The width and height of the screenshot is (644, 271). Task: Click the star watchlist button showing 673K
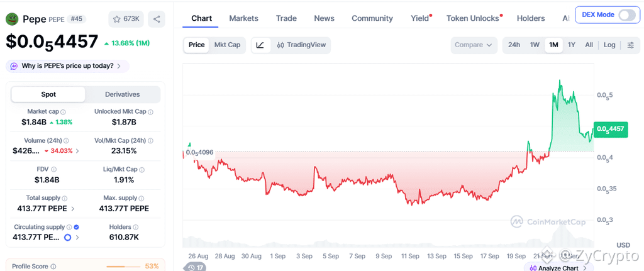point(126,19)
